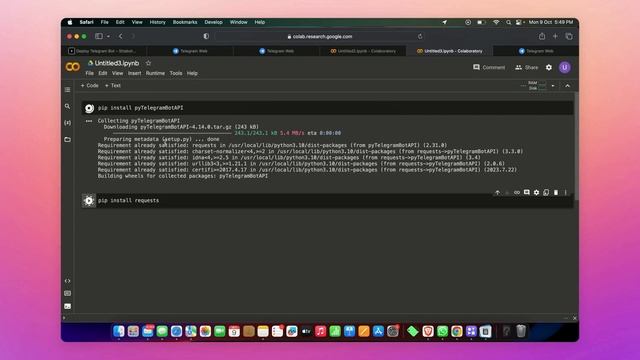Open Trash in the Dock

click(521, 331)
